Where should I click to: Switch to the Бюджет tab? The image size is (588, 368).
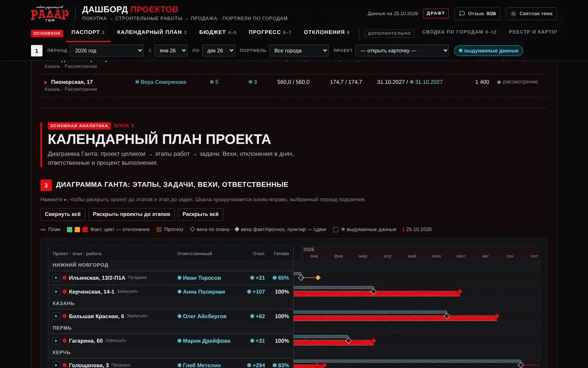[x=218, y=32]
